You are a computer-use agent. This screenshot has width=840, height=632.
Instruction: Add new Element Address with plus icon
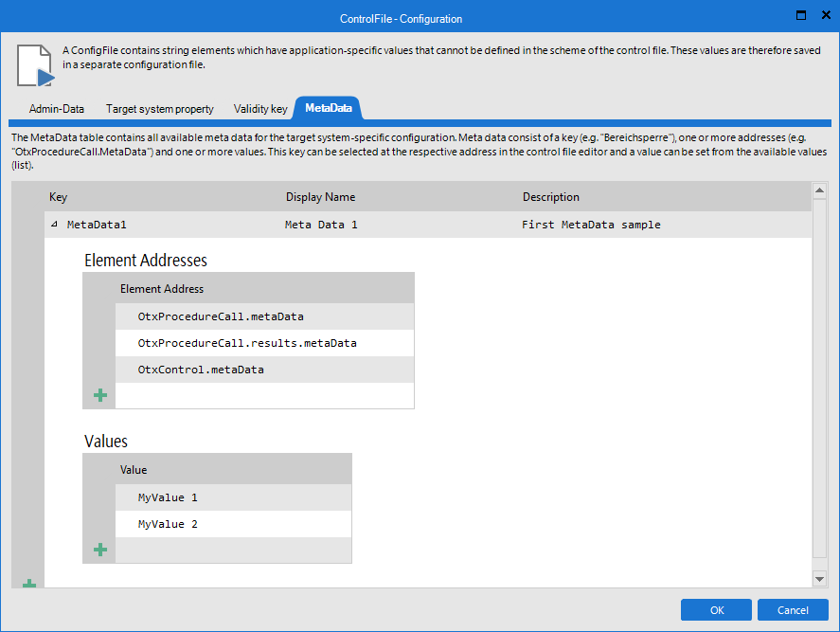tap(100, 395)
